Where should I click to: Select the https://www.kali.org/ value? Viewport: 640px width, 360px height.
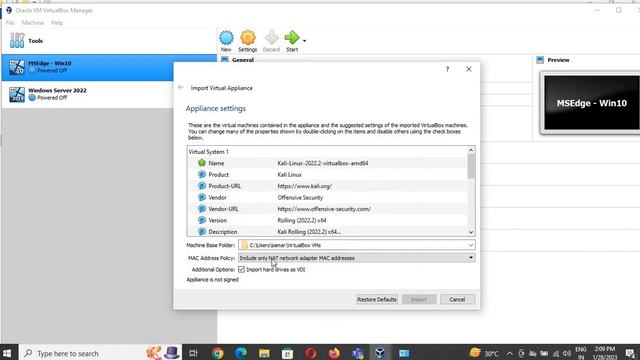[x=304, y=186]
